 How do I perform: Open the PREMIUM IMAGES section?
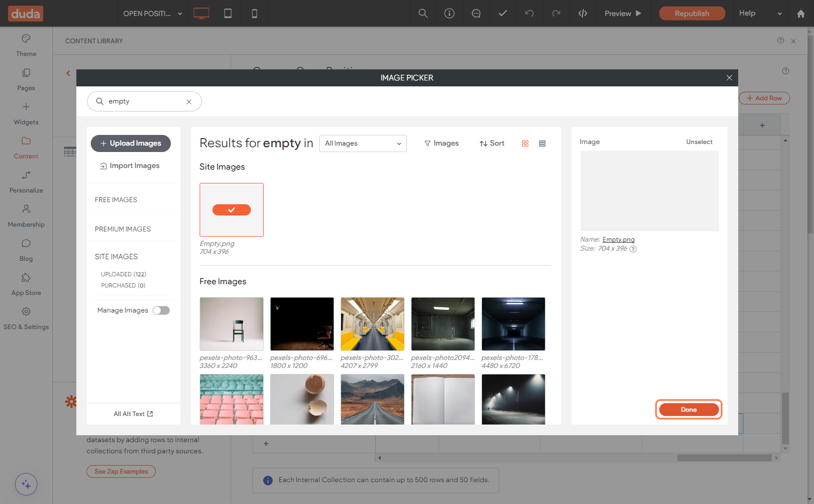point(123,229)
